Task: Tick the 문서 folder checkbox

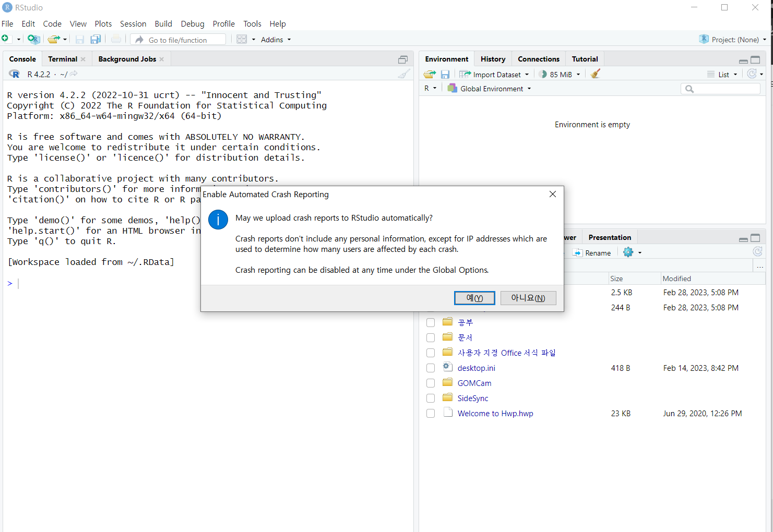Action: [x=431, y=337]
